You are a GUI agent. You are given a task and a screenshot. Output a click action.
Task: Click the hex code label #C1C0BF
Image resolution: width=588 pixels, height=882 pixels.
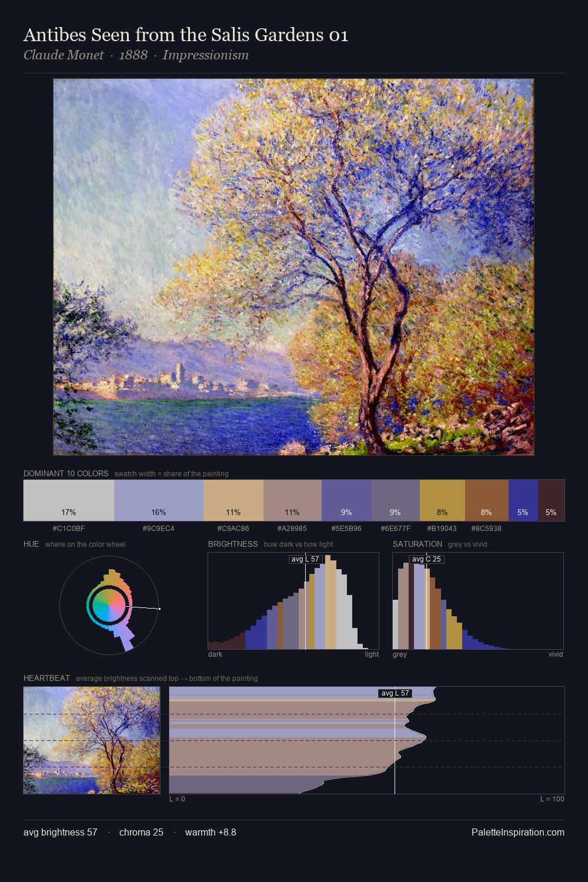(69, 529)
